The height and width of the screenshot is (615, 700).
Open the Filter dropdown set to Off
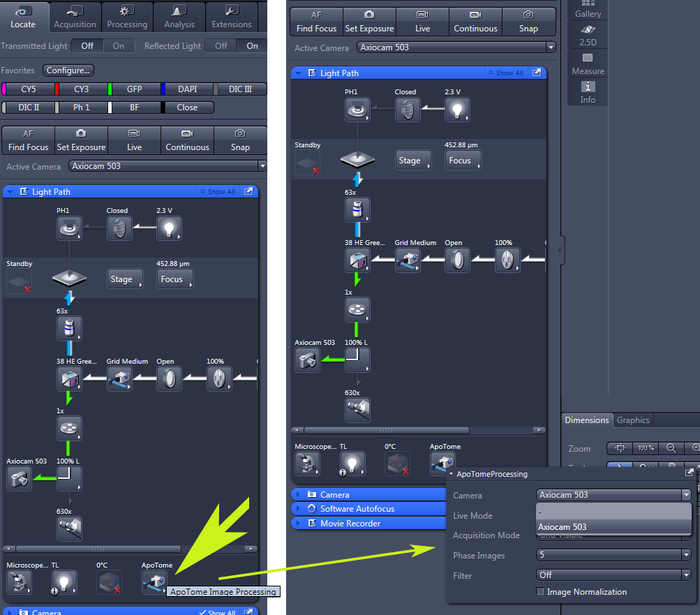point(613,575)
